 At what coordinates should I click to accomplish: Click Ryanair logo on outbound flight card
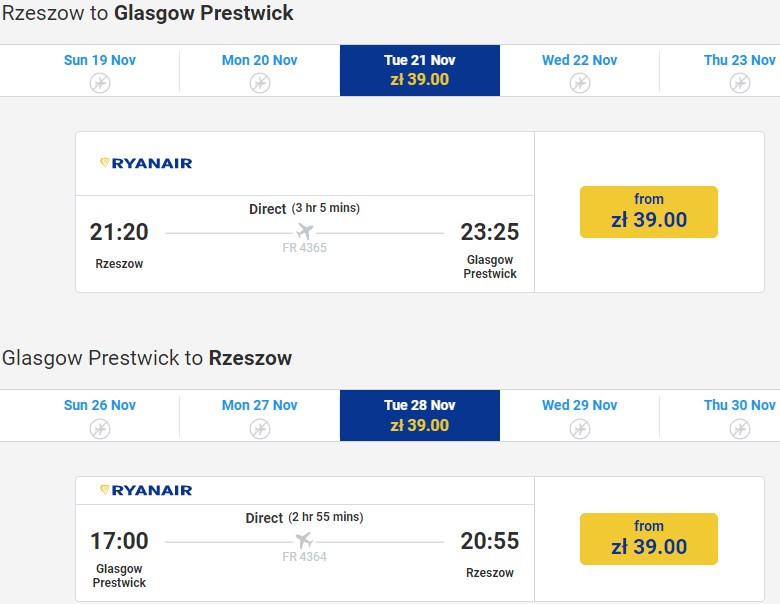[x=146, y=163]
